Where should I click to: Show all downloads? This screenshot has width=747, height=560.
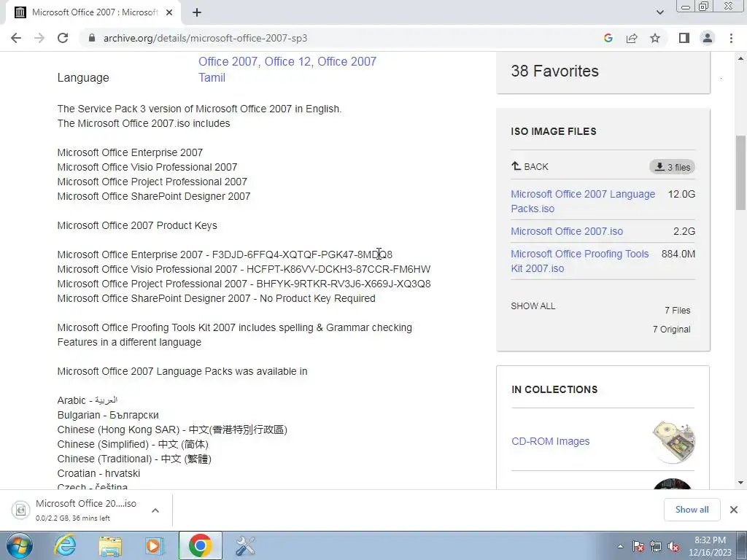[x=692, y=510]
